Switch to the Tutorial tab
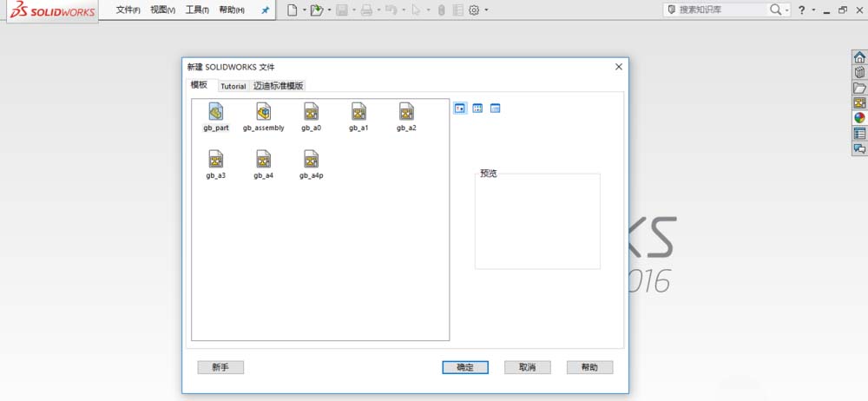 pyautogui.click(x=233, y=86)
